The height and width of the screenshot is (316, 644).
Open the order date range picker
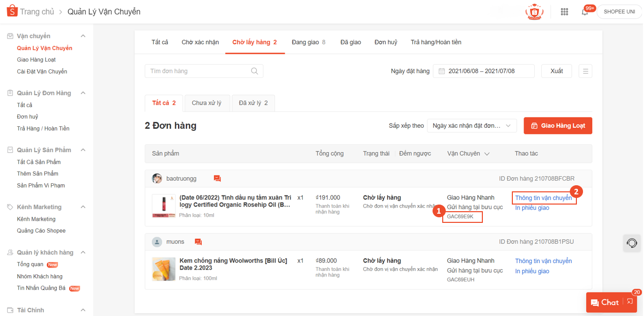point(483,71)
